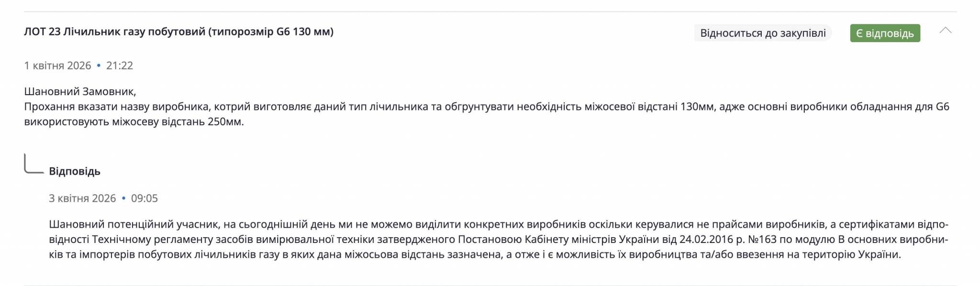Click the blue dot separator beside "1 квітня 2026"

(99, 66)
